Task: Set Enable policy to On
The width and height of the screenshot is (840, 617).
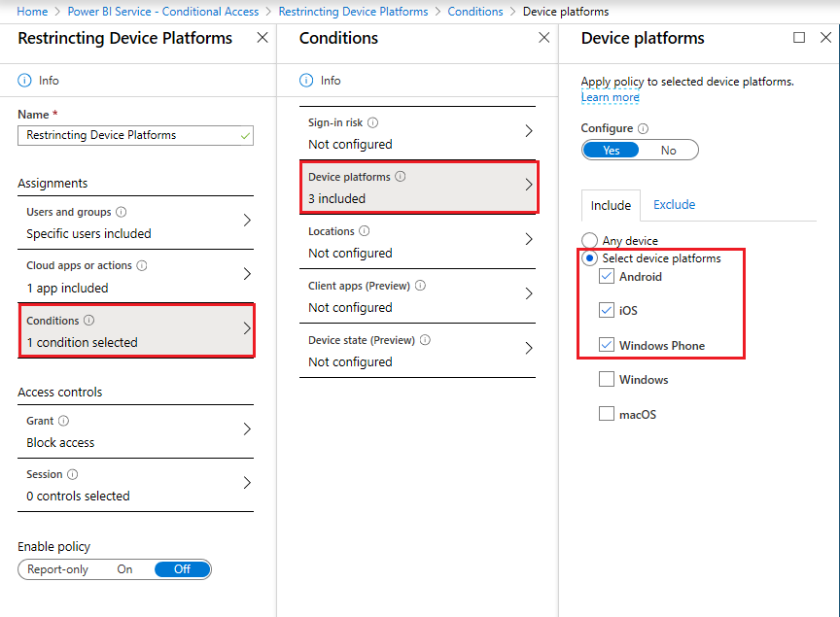Action: point(124,569)
